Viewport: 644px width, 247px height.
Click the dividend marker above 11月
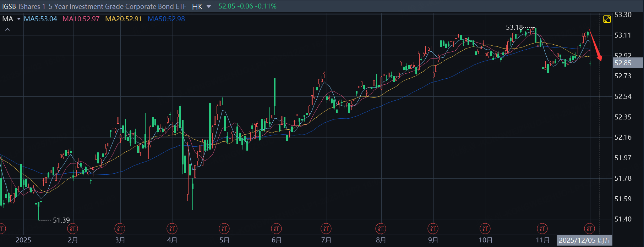542,229
